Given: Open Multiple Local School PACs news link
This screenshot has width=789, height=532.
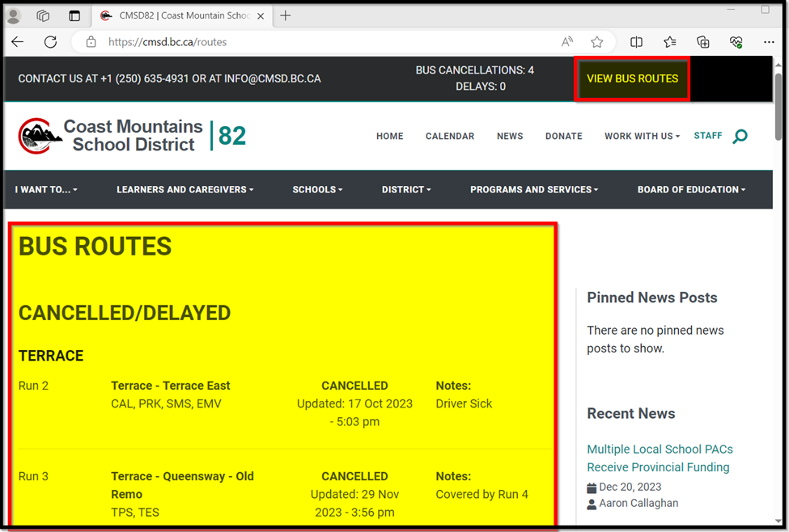Looking at the screenshot, I should click(x=660, y=458).
